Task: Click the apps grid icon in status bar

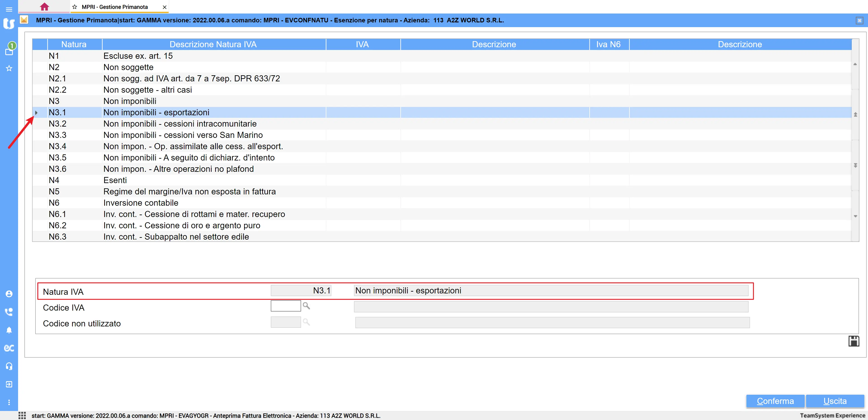Action: click(22, 416)
